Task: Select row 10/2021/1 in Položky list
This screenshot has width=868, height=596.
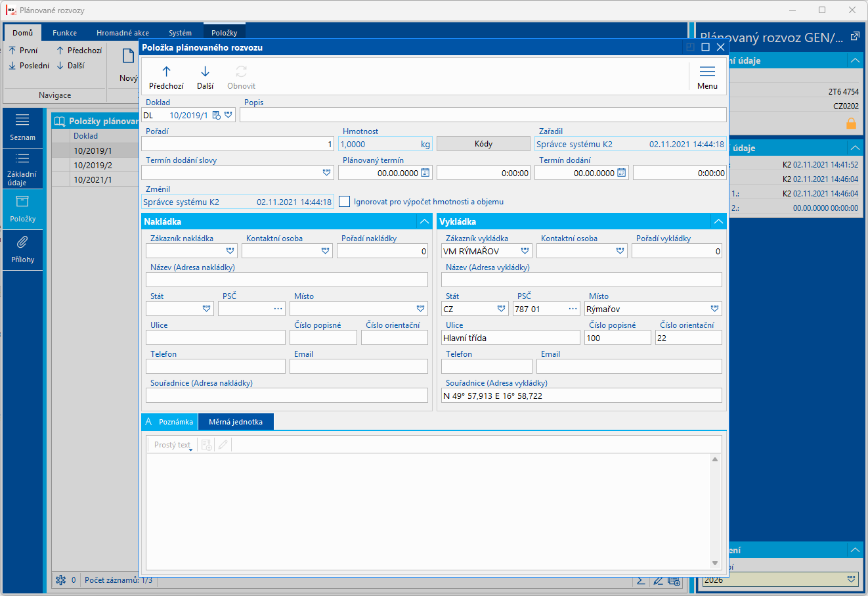Action: click(x=95, y=180)
